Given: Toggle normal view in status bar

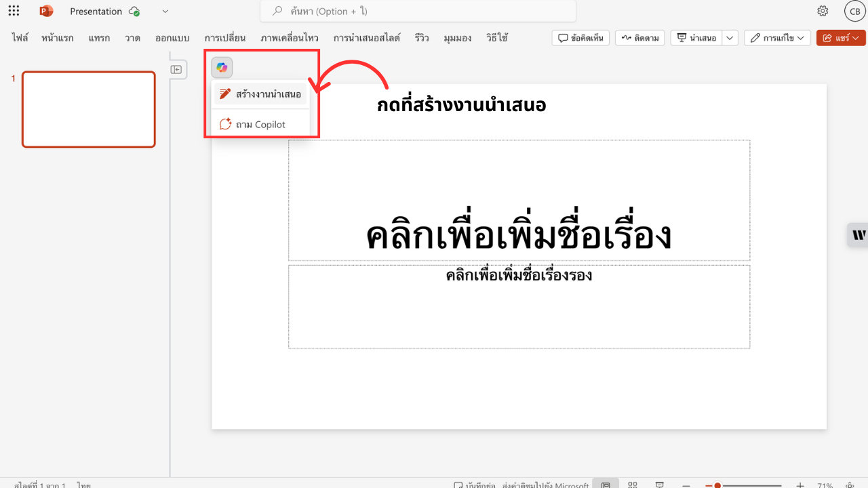Looking at the screenshot, I should click(x=606, y=485).
